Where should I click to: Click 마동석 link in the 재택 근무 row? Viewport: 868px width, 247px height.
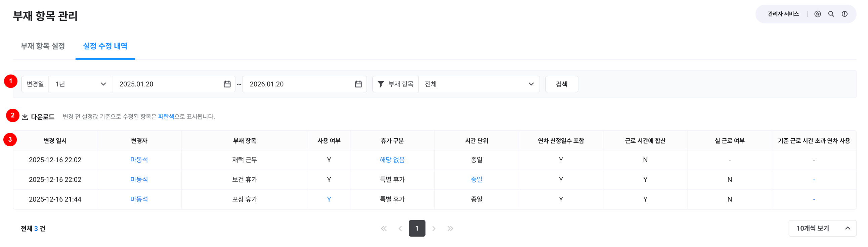tap(139, 160)
